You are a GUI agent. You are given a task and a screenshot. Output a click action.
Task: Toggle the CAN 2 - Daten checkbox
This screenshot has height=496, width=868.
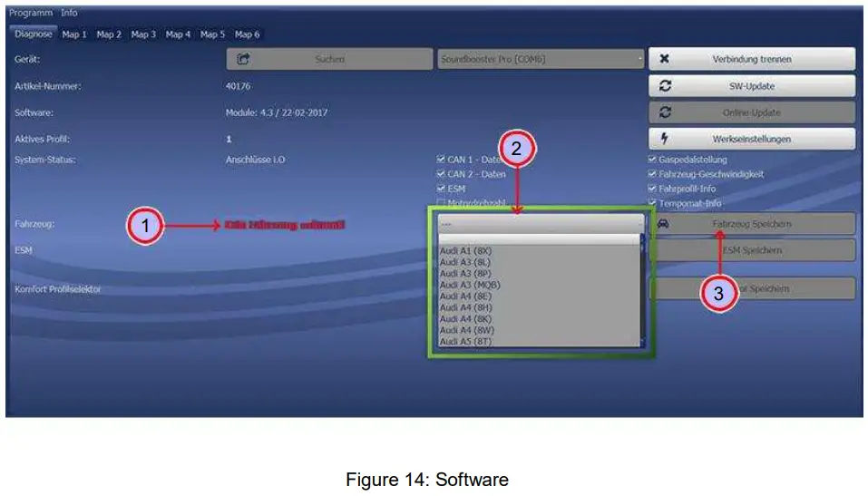tap(441, 174)
